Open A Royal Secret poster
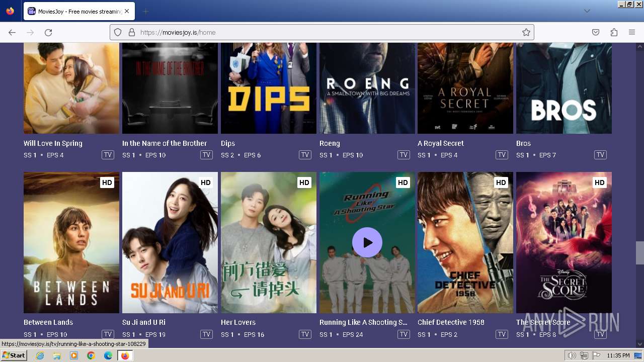 click(x=465, y=88)
